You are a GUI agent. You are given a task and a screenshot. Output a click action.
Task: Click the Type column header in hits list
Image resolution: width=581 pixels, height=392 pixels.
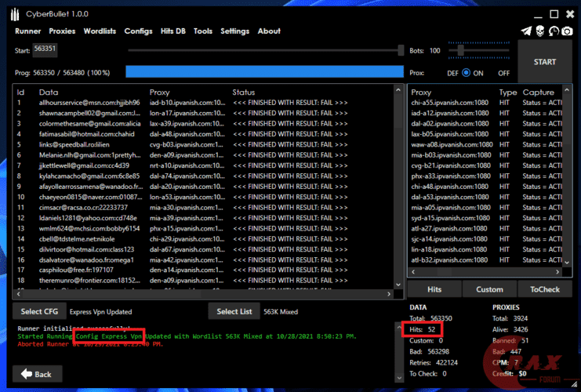(x=507, y=93)
